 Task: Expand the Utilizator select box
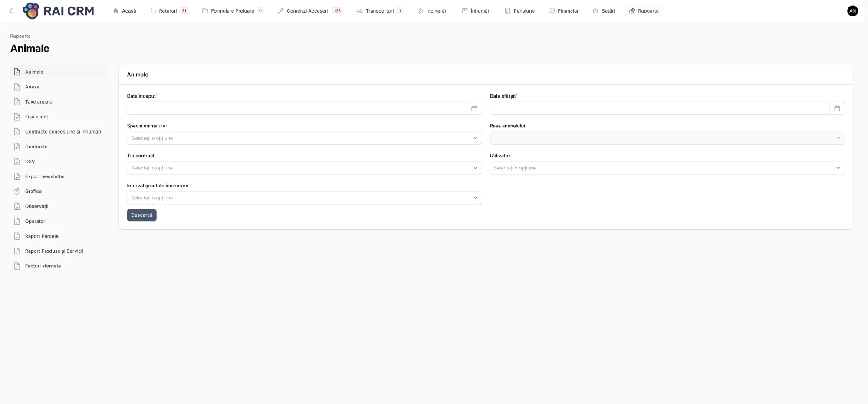(667, 168)
